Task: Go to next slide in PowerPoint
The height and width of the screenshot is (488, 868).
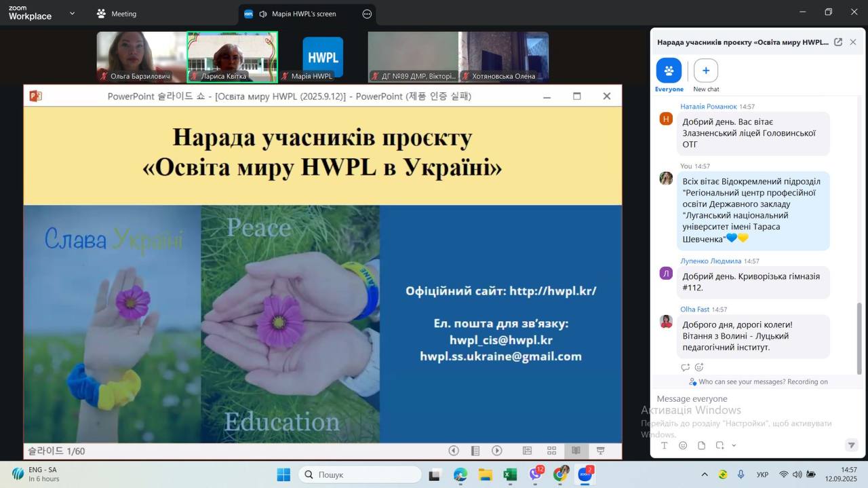Action: (497, 451)
